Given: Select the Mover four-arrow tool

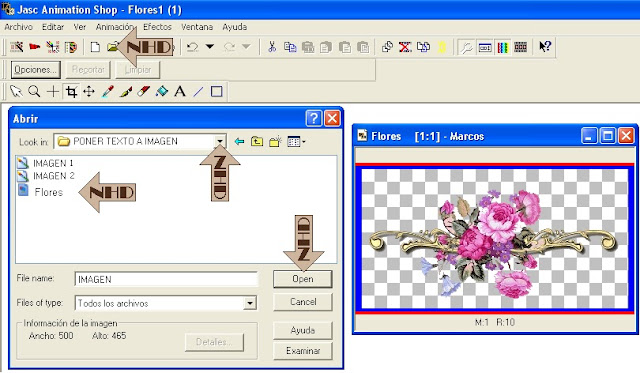Looking at the screenshot, I should pyautogui.click(x=89, y=91).
